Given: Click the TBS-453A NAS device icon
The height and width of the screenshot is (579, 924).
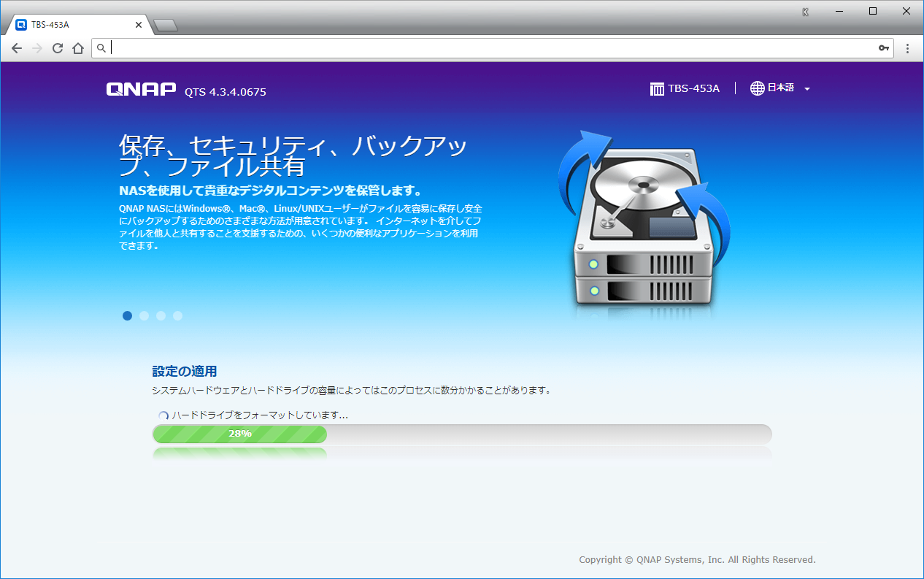Looking at the screenshot, I should (657, 89).
